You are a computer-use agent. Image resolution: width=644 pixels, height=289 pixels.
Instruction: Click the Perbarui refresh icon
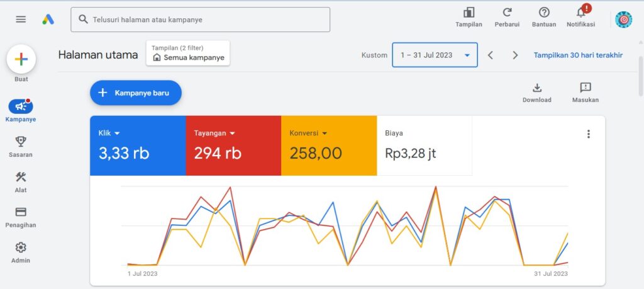(507, 13)
